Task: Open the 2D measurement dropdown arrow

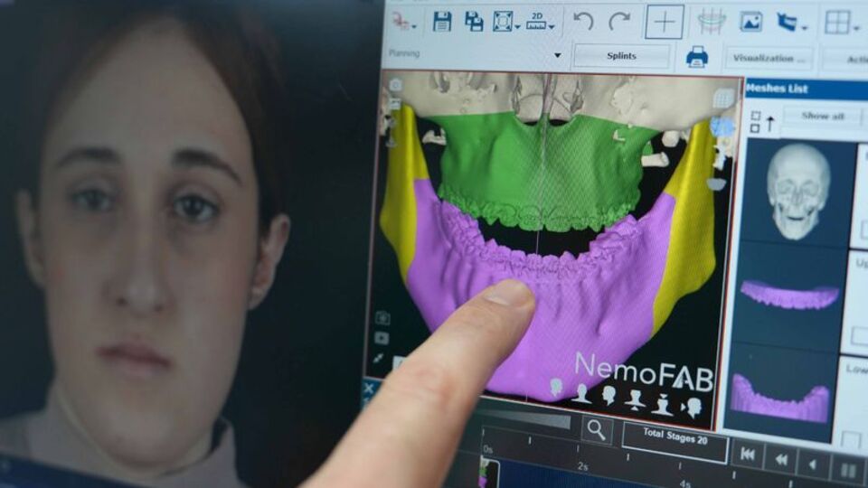Action: 552,27
